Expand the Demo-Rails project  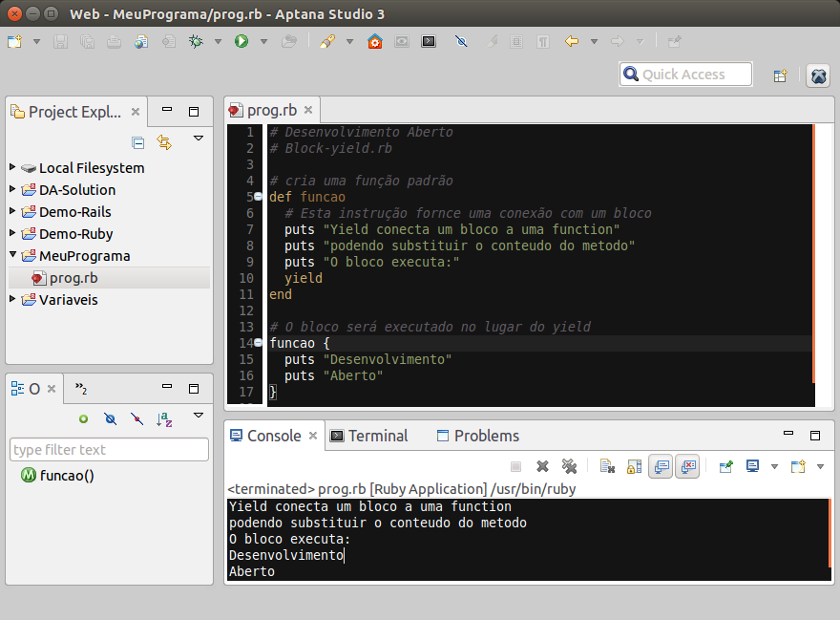tap(12, 211)
